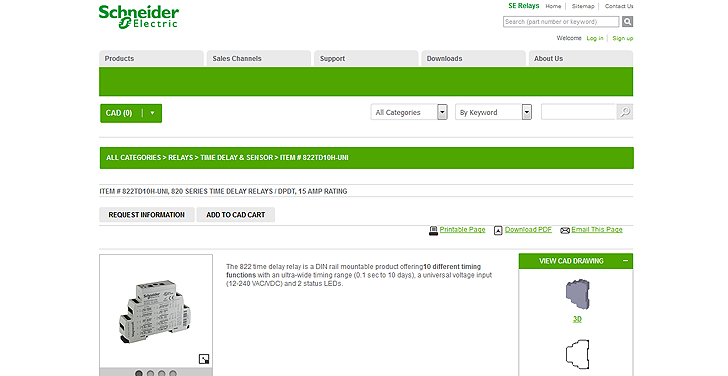The width and height of the screenshot is (728, 376).
Task: Open the Products tab
Action: click(x=151, y=58)
